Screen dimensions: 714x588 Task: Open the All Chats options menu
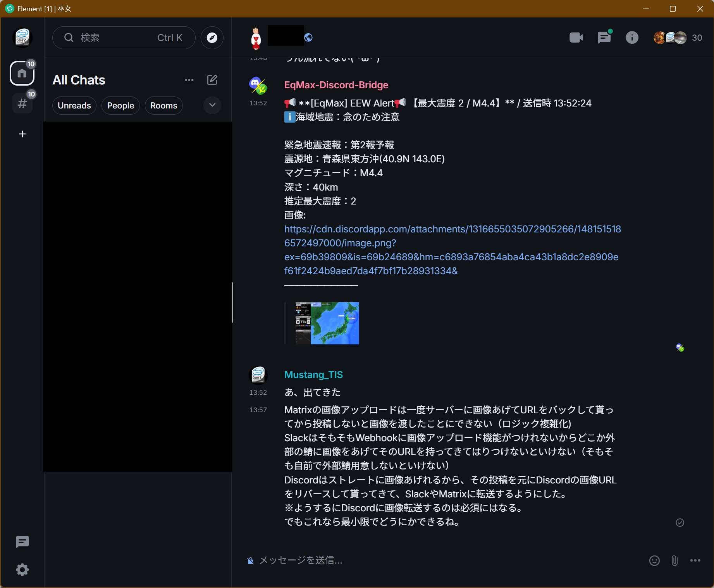click(189, 80)
